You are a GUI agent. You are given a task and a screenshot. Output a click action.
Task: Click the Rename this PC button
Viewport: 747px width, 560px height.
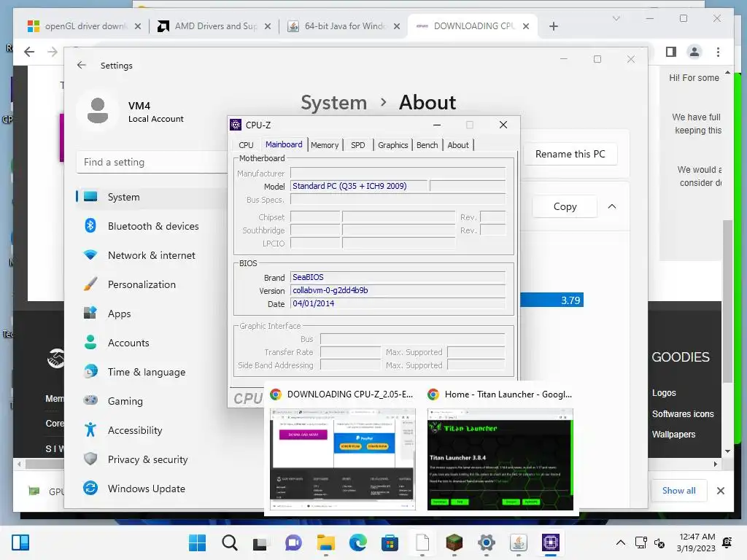coord(570,154)
